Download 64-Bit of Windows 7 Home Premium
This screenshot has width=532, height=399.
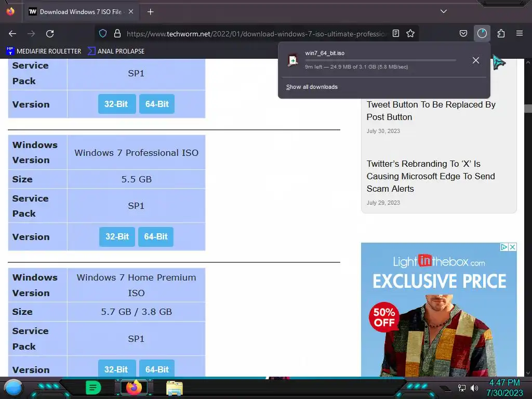[x=157, y=369]
